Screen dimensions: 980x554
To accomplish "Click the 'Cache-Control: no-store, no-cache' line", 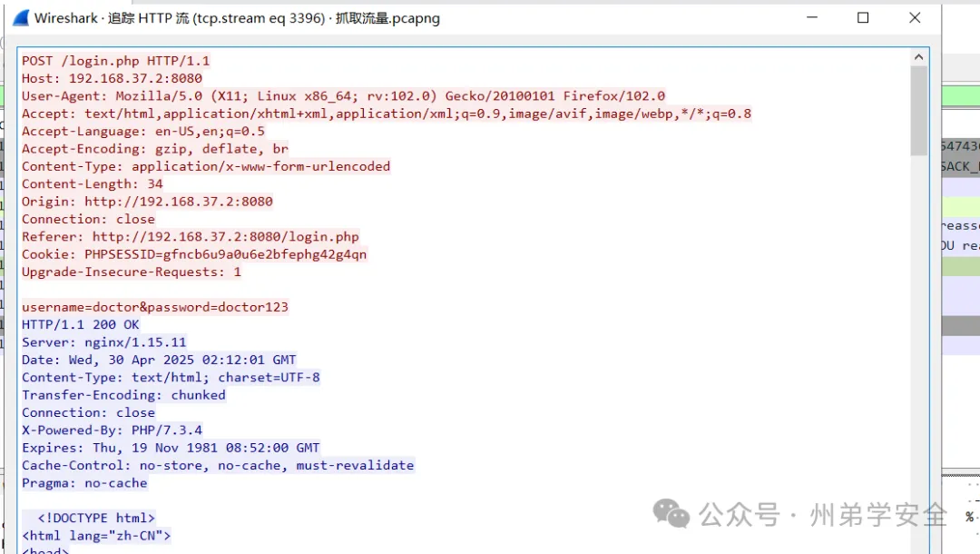I will tap(218, 465).
